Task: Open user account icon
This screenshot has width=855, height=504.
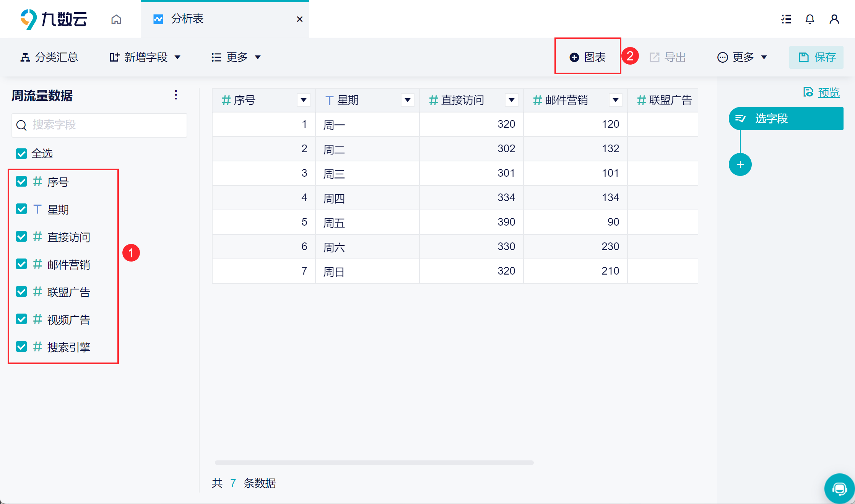Action: pos(834,19)
